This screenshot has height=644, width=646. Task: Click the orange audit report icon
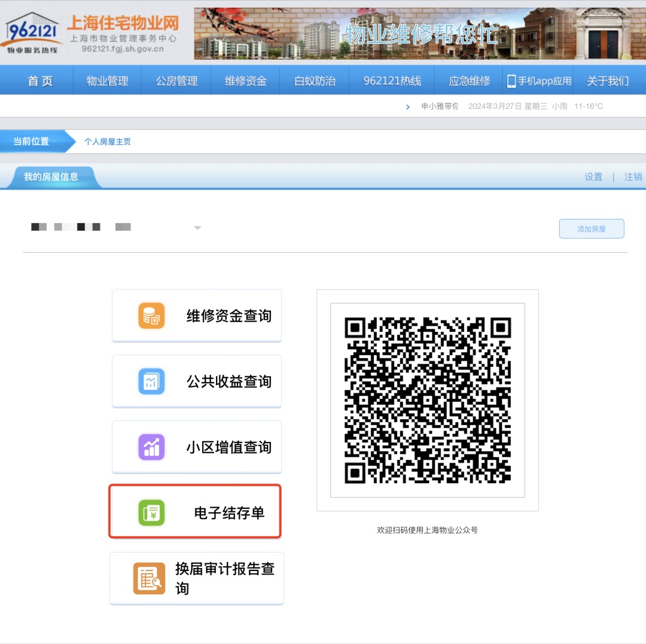click(149, 578)
